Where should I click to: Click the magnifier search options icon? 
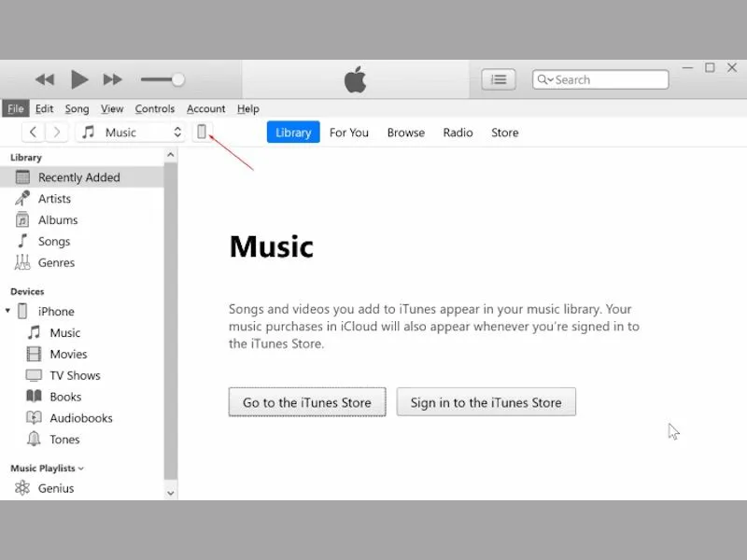[545, 79]
